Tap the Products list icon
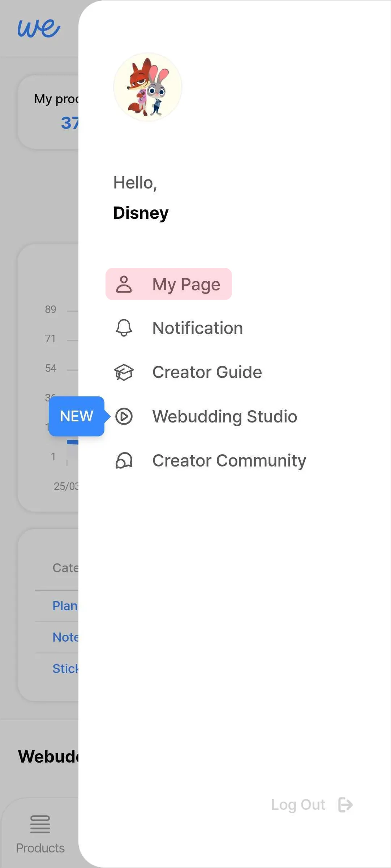 point(40,824)
